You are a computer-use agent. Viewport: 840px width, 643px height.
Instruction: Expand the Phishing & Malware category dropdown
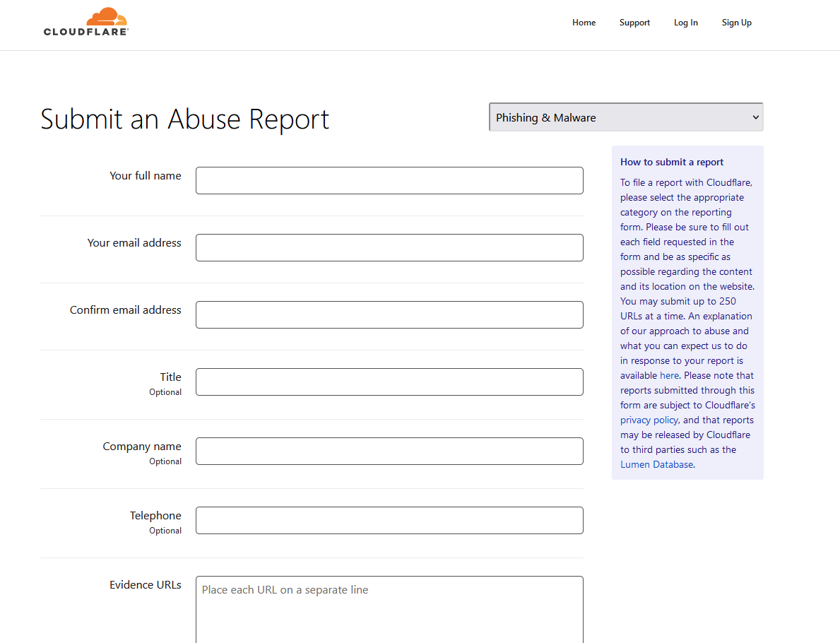tap(626, 117)
